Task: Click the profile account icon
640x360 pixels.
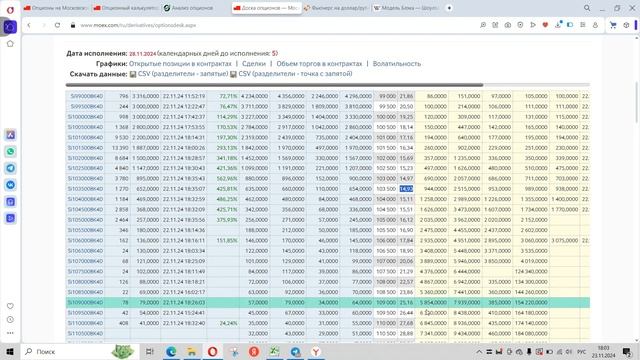Action: point(596,25)
